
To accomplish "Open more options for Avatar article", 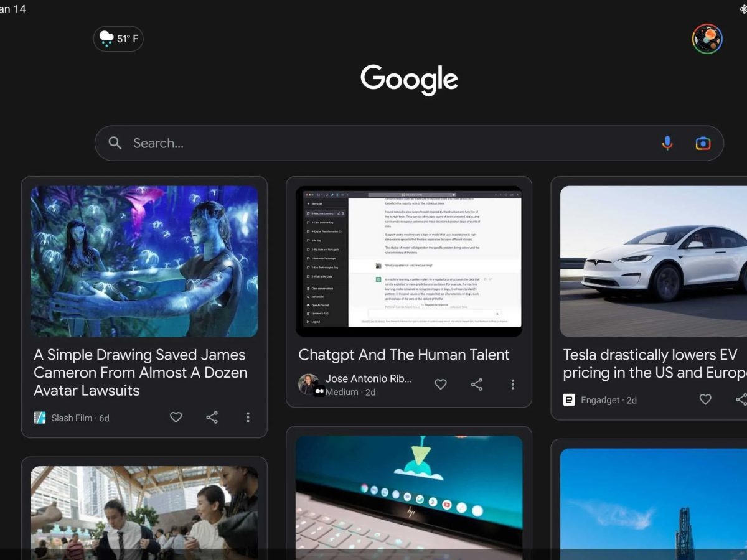I will (248, 418).
